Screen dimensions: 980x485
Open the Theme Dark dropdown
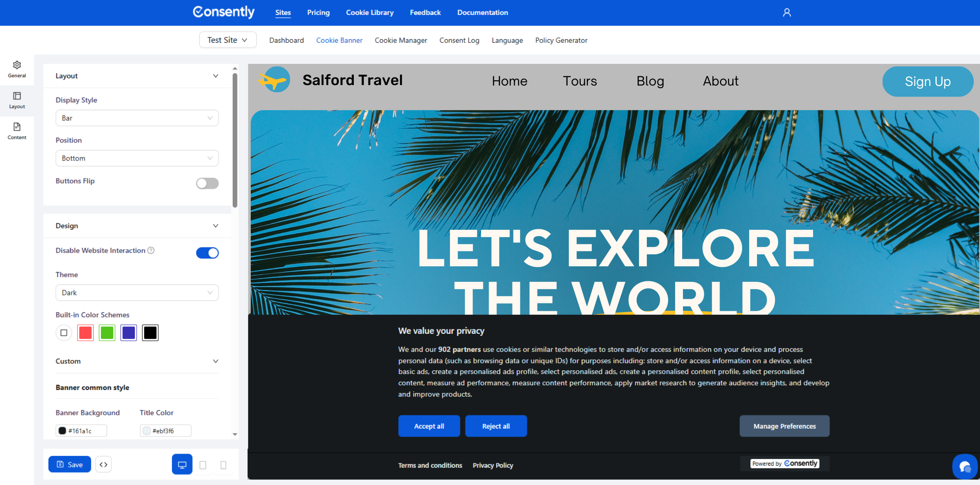pyautogui.click(x=137, y=293)
